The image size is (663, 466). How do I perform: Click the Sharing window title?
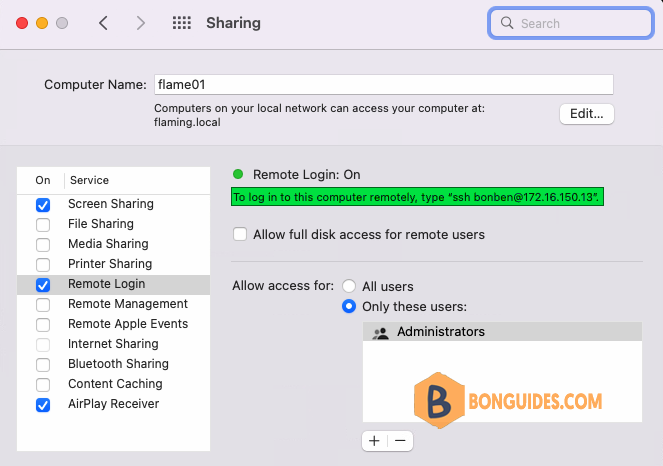(233, 23)
